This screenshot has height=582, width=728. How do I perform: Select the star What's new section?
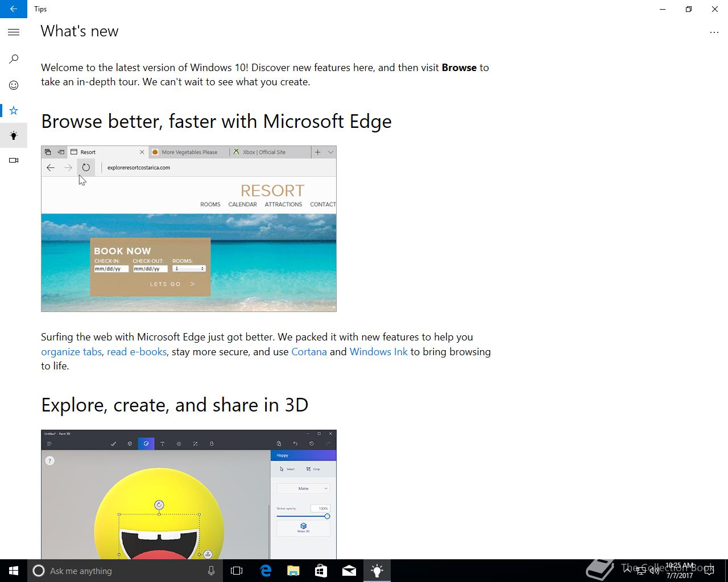[x=14, y=110]
